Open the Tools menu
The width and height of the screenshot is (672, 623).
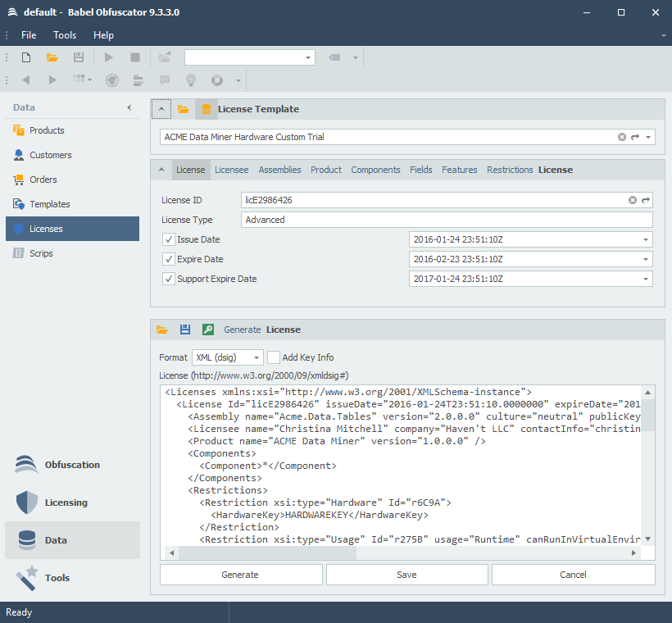pyautogui.click(x=65, y=35)
